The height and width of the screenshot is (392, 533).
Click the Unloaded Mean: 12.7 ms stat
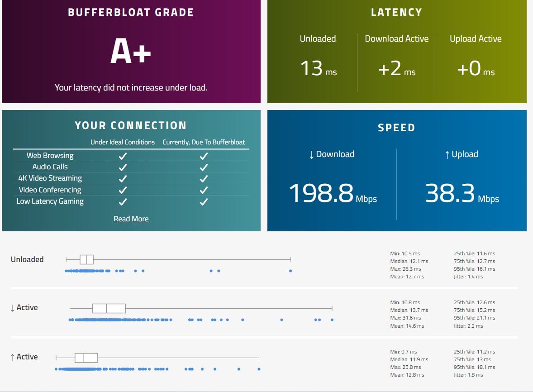pos(407,277)
